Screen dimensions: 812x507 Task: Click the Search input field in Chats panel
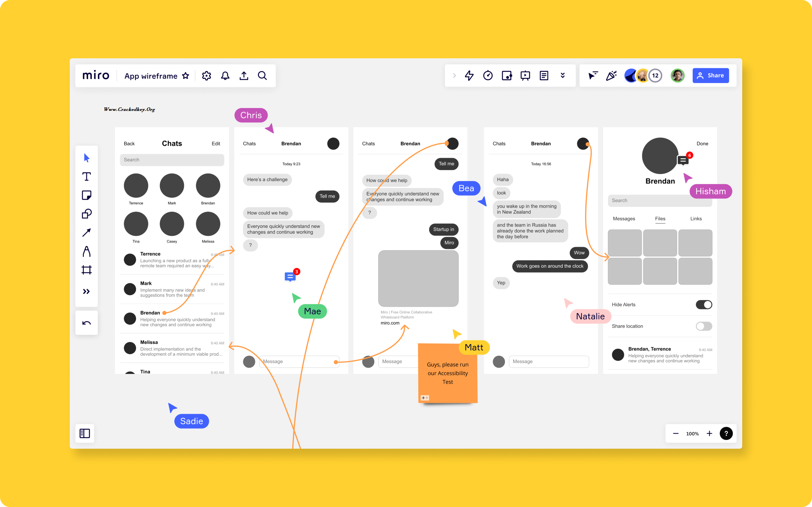(172, 159)
